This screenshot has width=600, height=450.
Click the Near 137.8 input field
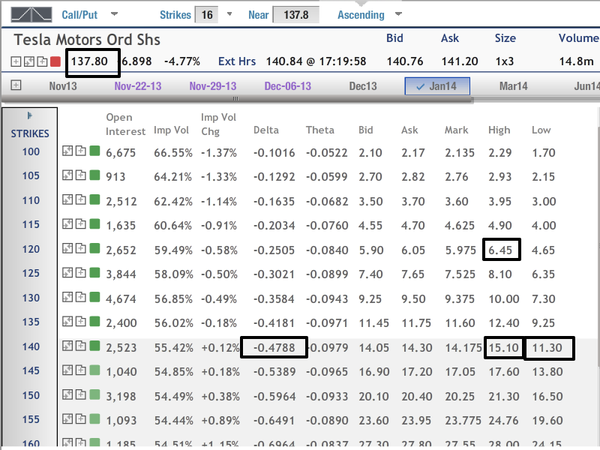click(x=296, y=15)
